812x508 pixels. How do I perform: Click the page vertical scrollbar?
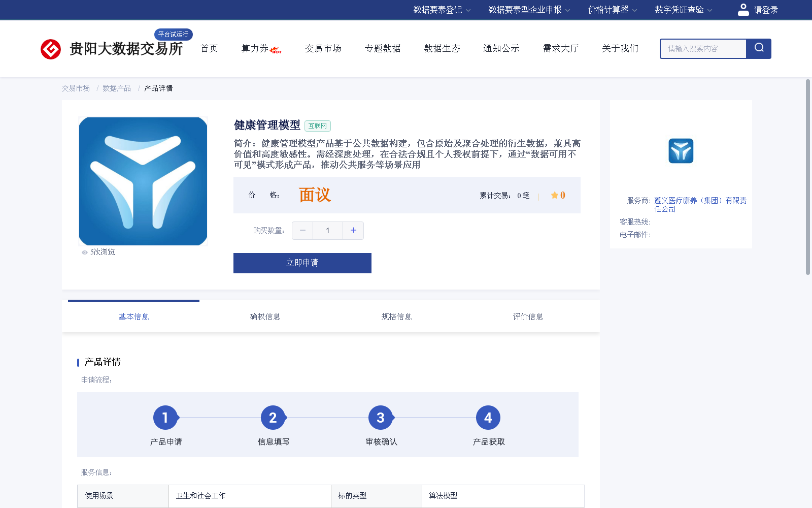coord(808,177)
